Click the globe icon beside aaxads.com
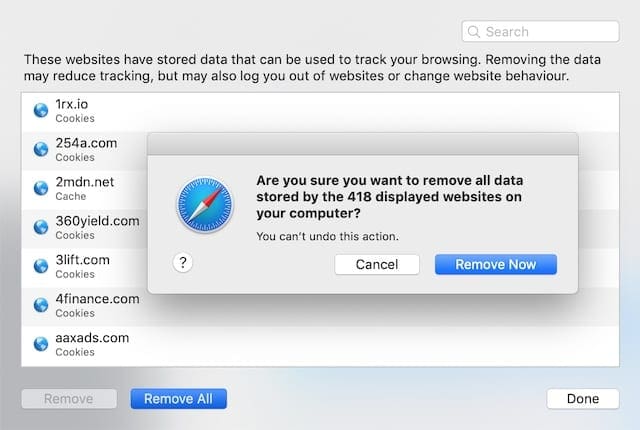 pos(41,344)
